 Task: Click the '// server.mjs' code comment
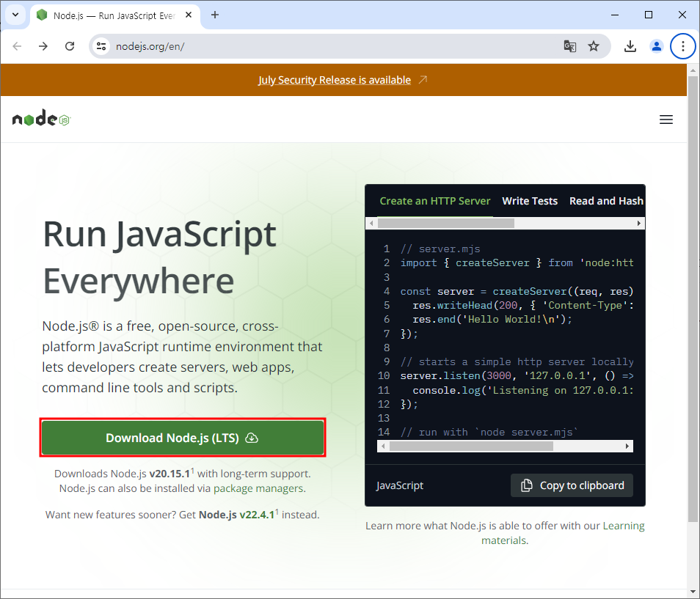coord(440,249)
